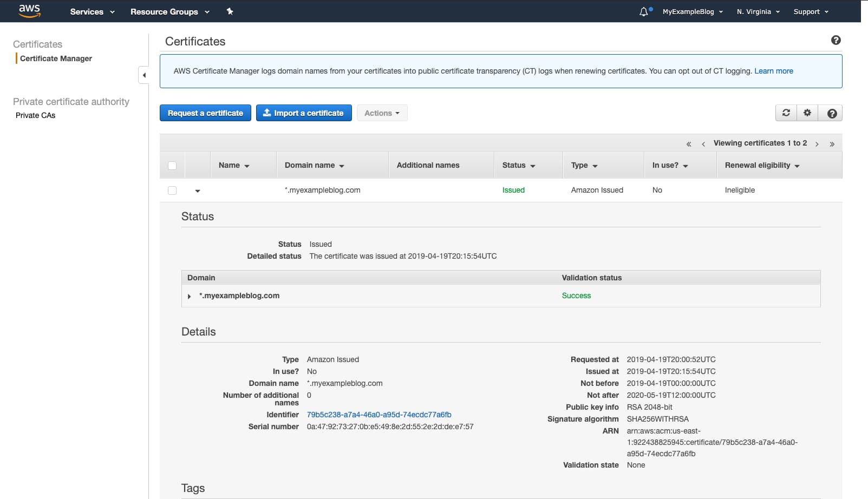The height and width of the screenshot is (499, 868).
Task: Follow the Learn more link
Action: [774, 71]
